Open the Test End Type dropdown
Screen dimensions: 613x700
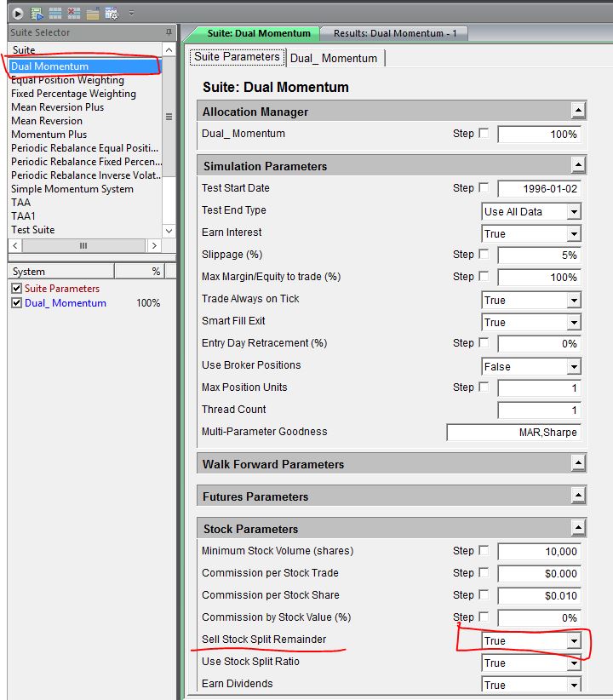[574, 212]
